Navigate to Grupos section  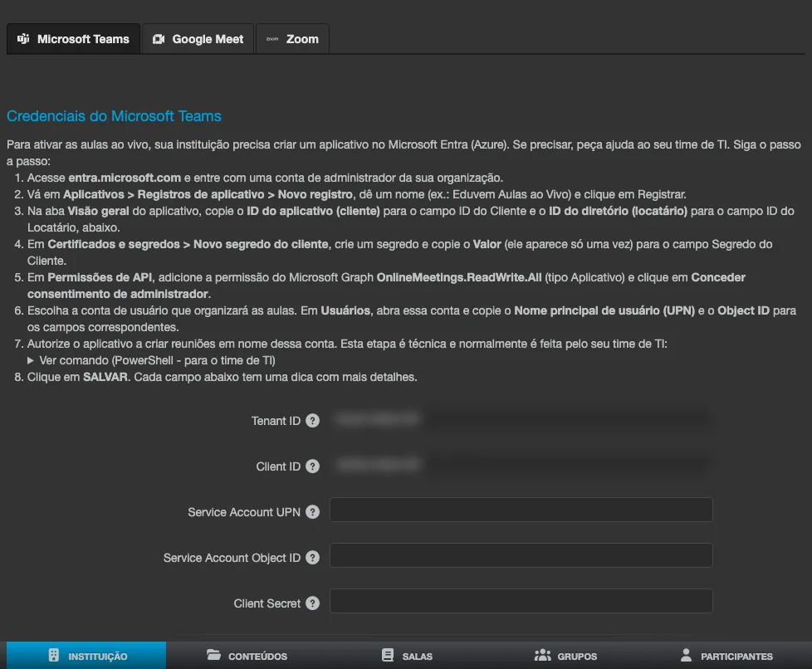[565, 656]
